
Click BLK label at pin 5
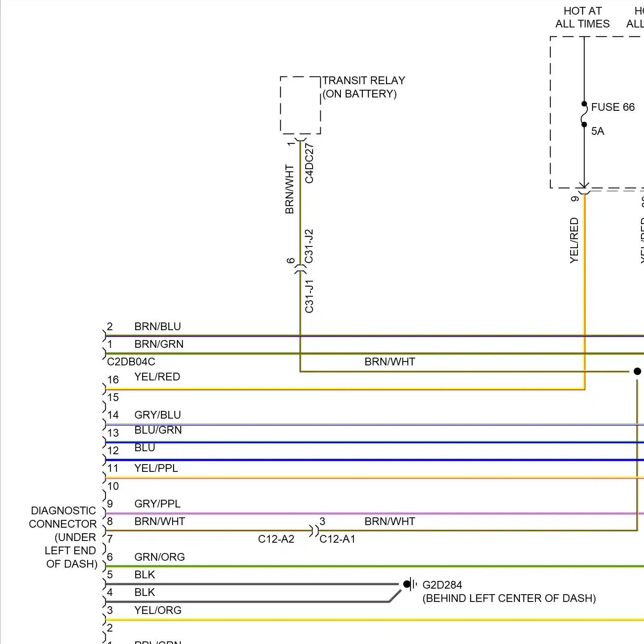tap(145, 575)
